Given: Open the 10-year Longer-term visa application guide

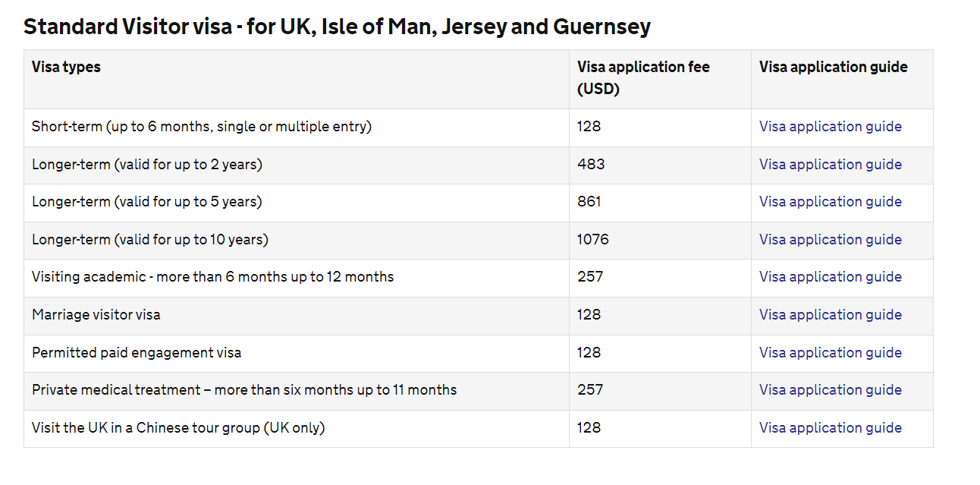Looking at the screenshot, I should tap(830, 240).
